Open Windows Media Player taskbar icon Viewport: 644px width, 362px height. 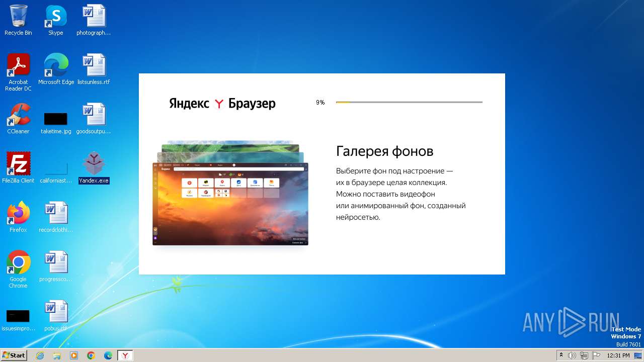74,355
